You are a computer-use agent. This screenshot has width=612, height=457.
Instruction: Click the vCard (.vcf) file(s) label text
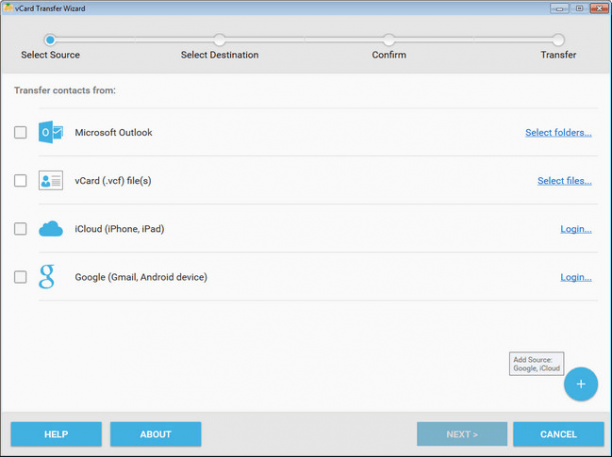point(113,181)
